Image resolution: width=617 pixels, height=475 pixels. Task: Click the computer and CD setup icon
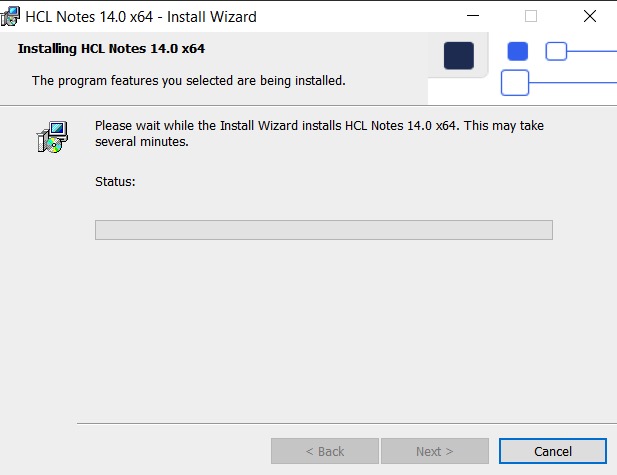tap(52, 137)
